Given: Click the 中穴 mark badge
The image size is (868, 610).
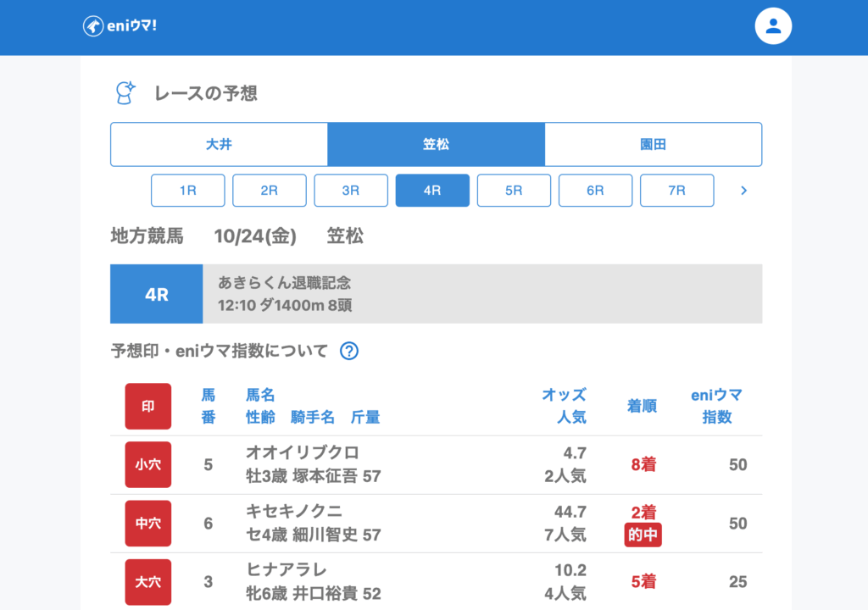Looking at the screenshot, I should pyautogui.click(x=148, y=524).
